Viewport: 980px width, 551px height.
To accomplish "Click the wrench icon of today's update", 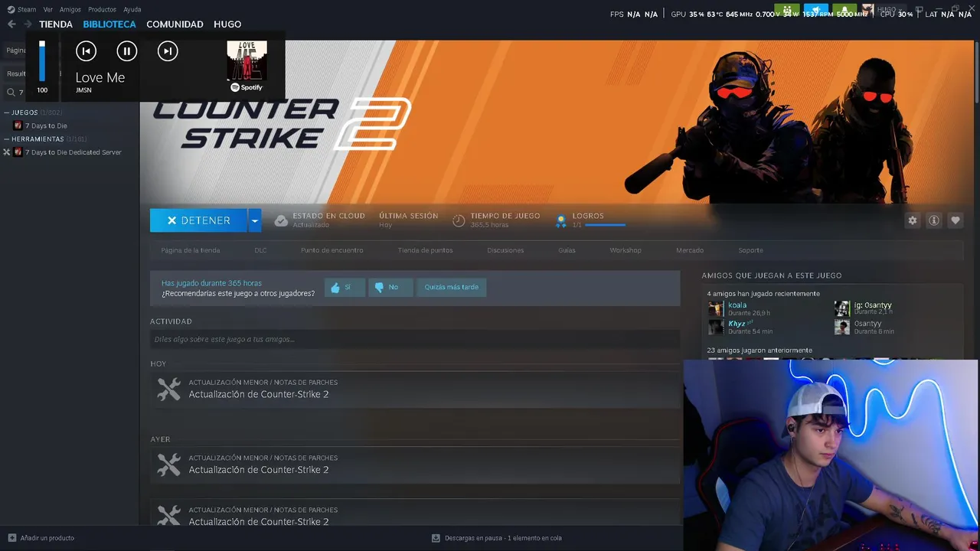I will click(168, 389).
